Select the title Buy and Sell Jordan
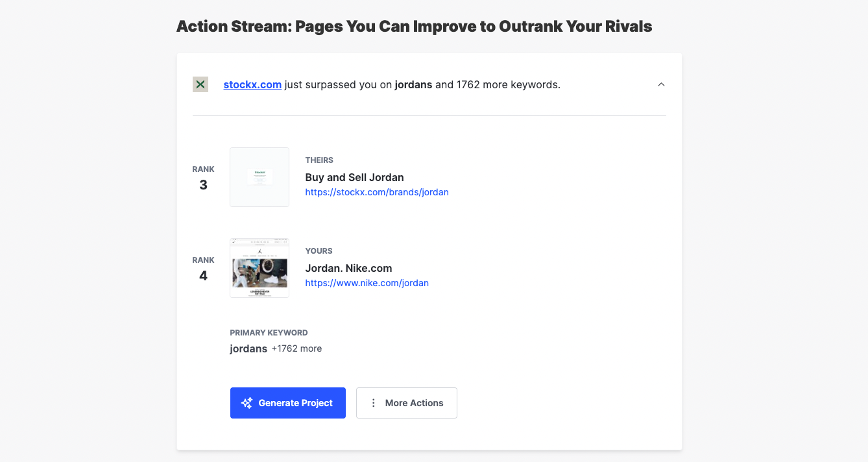This screenshot has height=462, width=868. [354, 177]
